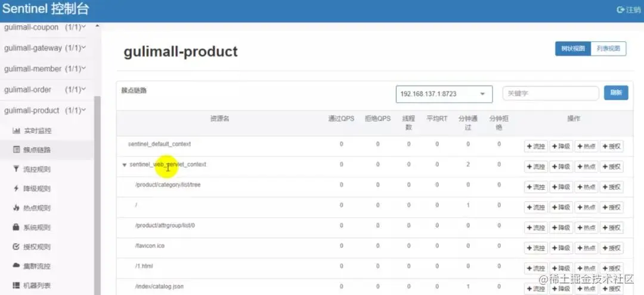Select the /product/category/list/tree resource name
The height and width of the screenshot is (295, 644).
pos(168,185)
